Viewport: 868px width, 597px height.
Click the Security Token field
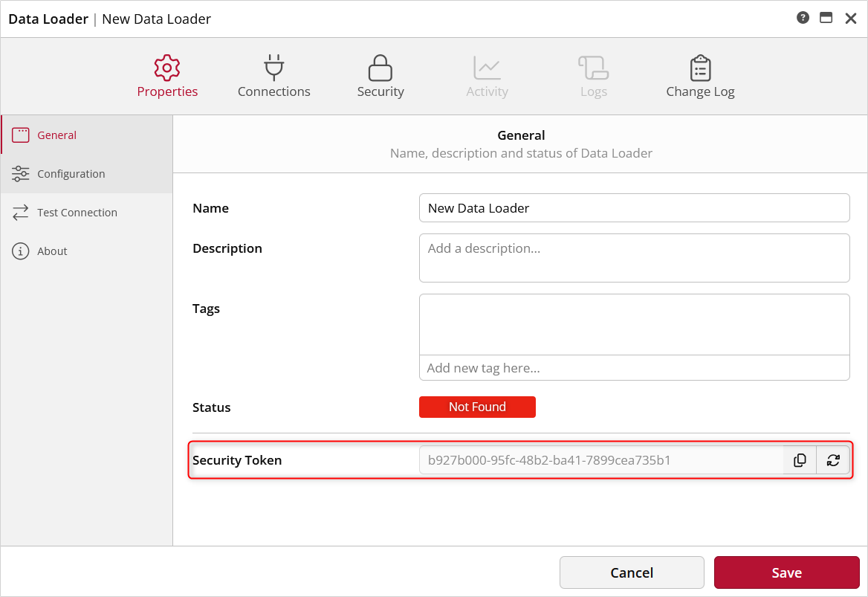[x=601, y=460]
